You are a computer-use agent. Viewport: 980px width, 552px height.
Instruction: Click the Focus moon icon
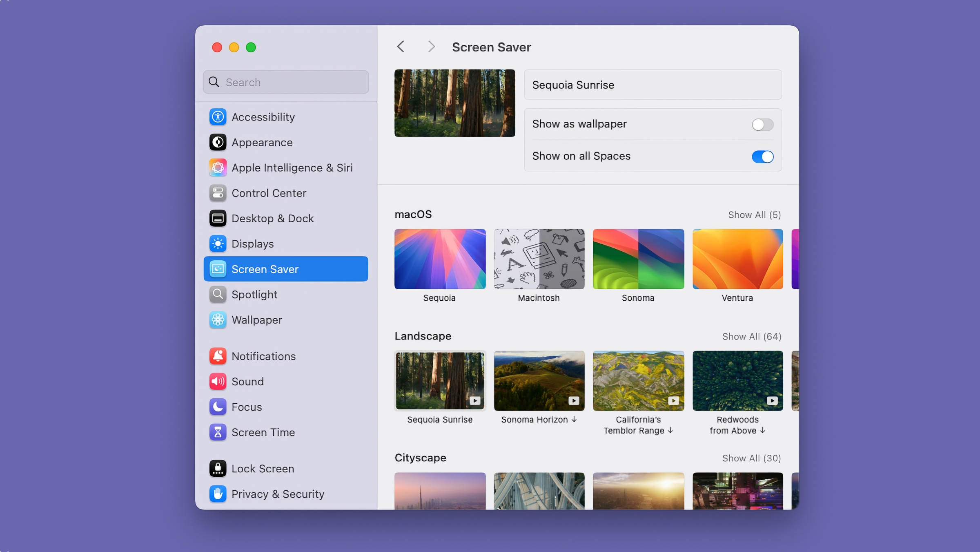(218, 407)
